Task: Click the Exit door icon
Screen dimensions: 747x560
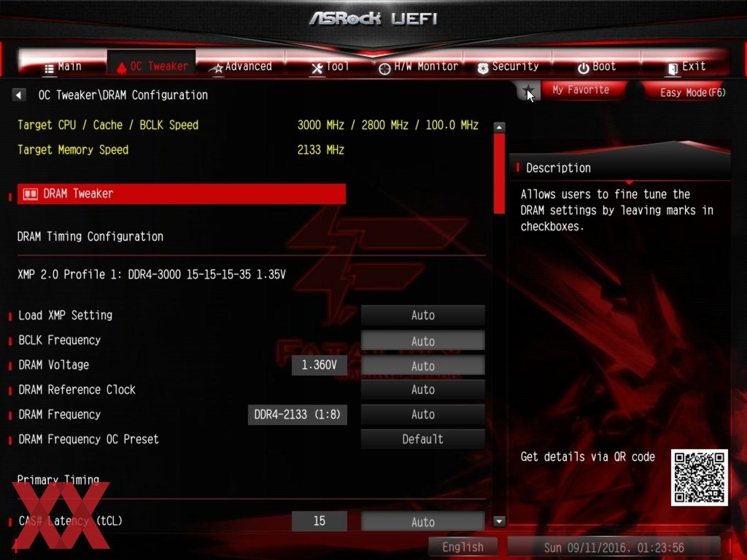Action: 673,68
